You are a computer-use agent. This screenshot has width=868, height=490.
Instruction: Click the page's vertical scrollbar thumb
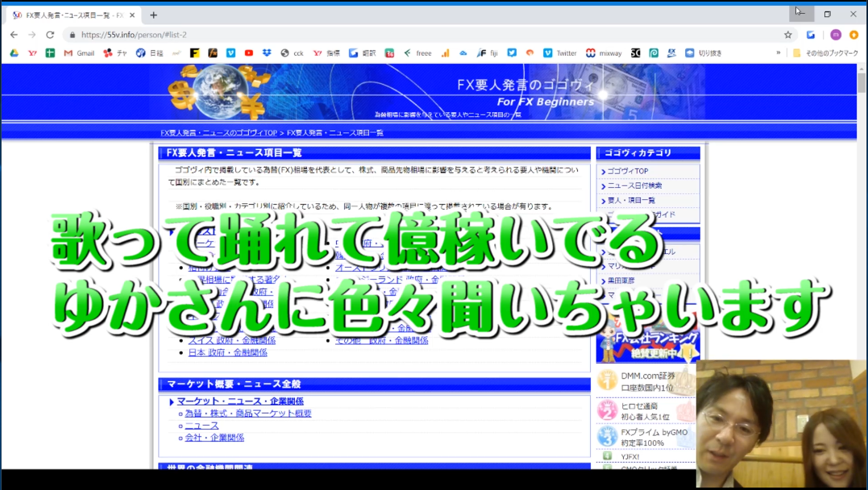pyautogui.click(x=862, y=83)
